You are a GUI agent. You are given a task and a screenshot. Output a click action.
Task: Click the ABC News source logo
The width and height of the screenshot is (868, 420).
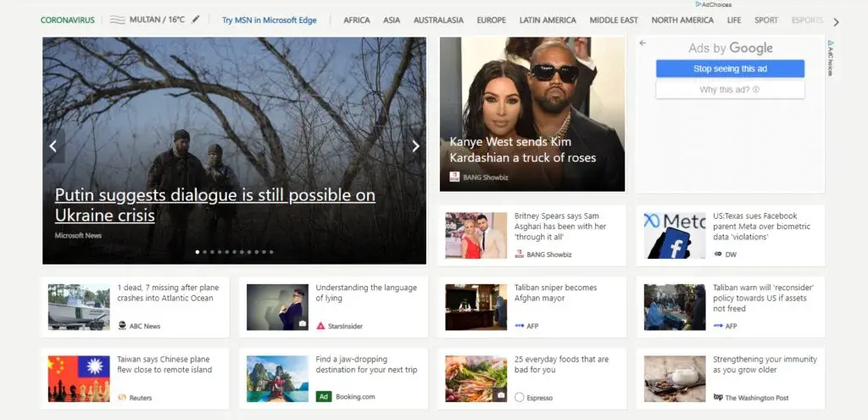(122, 326)
